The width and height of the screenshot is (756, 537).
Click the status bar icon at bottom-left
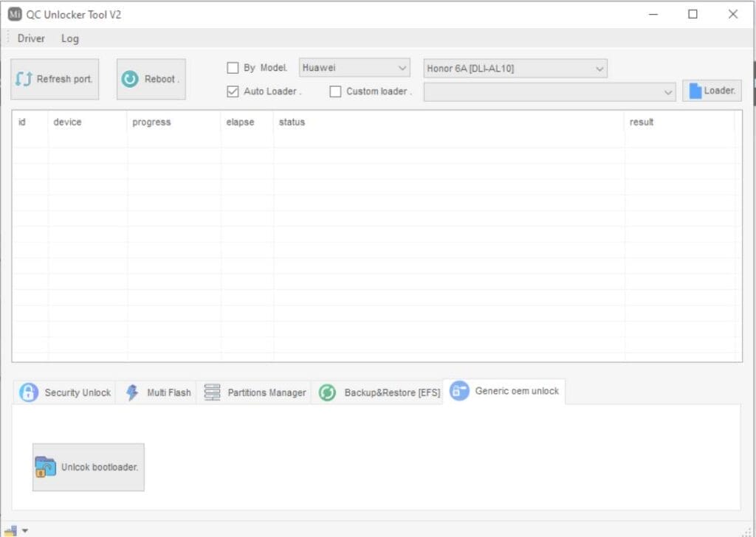click(x=10, y=530)
